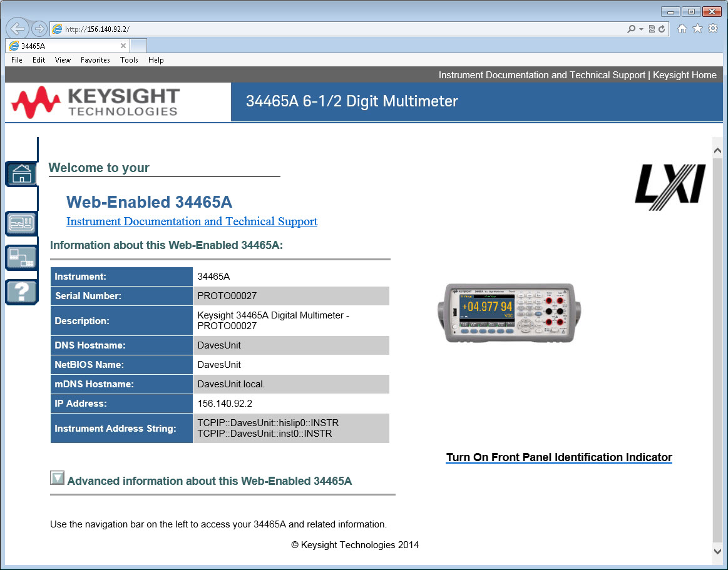
Task: Open the File menu
Action: point(17,60)
